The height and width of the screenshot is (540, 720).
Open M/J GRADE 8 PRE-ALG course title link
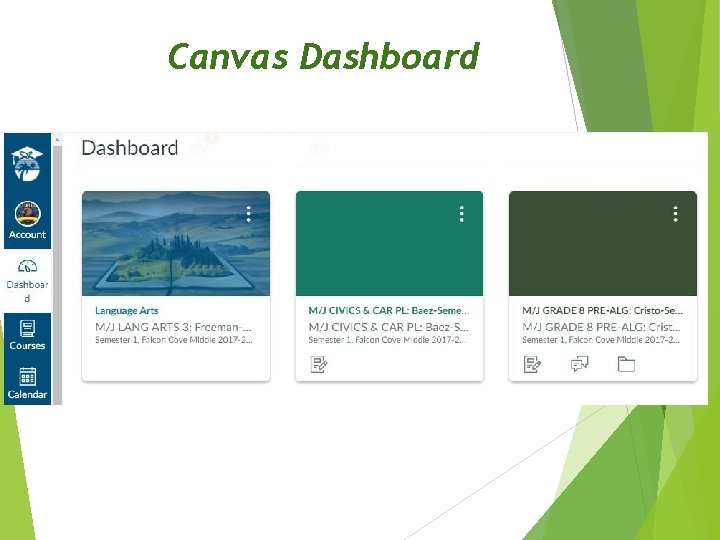(602, 310)
